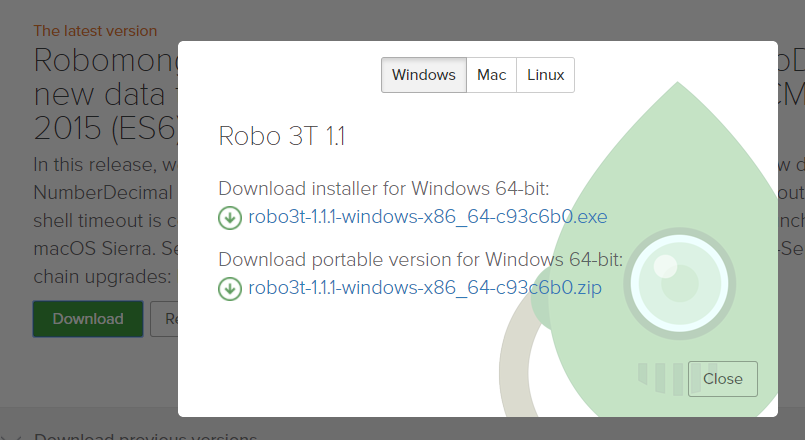Image resolution: width=805 pixels, height=440 pixels.
Task: Click 'Download installer for Windows 64-bit:' text
Action: coord(384,188)
